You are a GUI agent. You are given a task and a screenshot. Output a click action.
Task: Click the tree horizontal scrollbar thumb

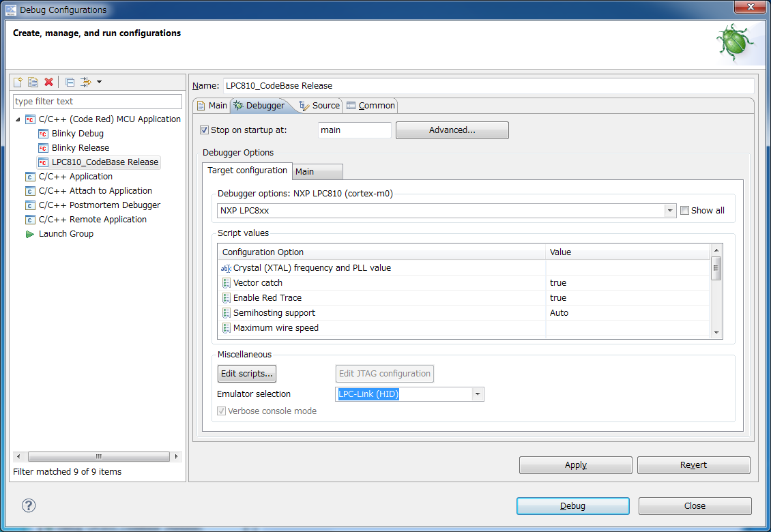click(99, 456)
